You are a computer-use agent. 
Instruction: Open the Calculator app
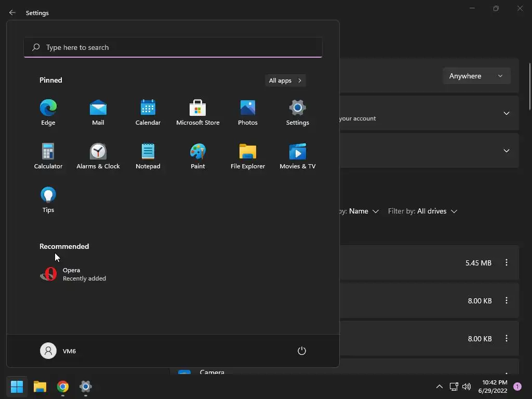[48, 156]
